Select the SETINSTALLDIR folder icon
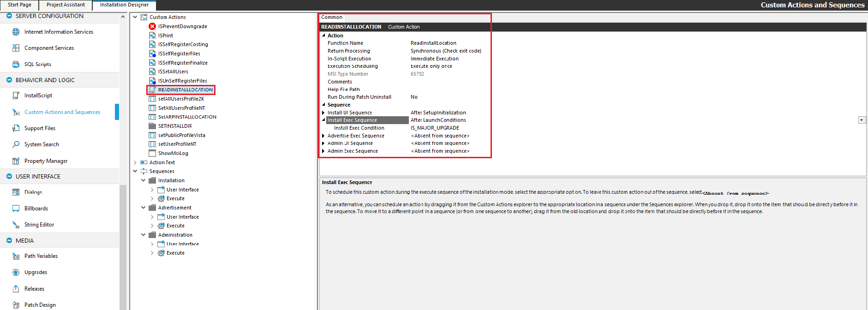 152,126
